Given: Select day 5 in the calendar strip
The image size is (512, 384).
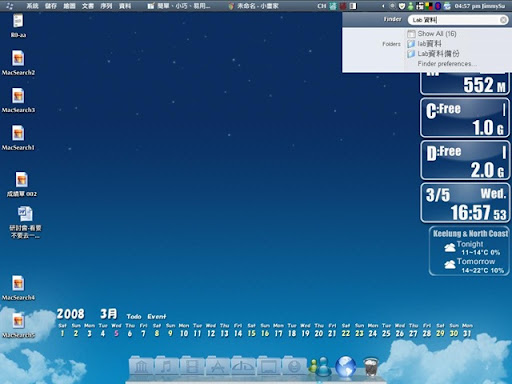Looking at the screenshot, I should click(116, 333).
